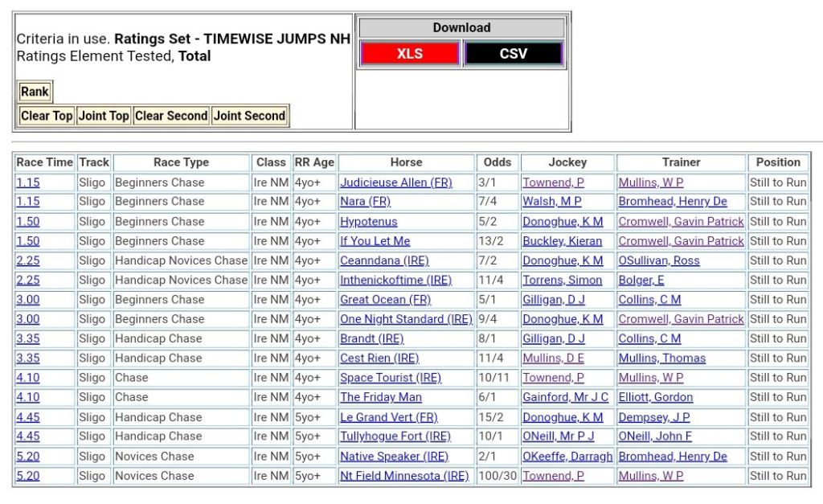Screen dimensions: 823x504
Task: Select the Clear Top filter
Action: pyautogui.click(x=47, y=116)
